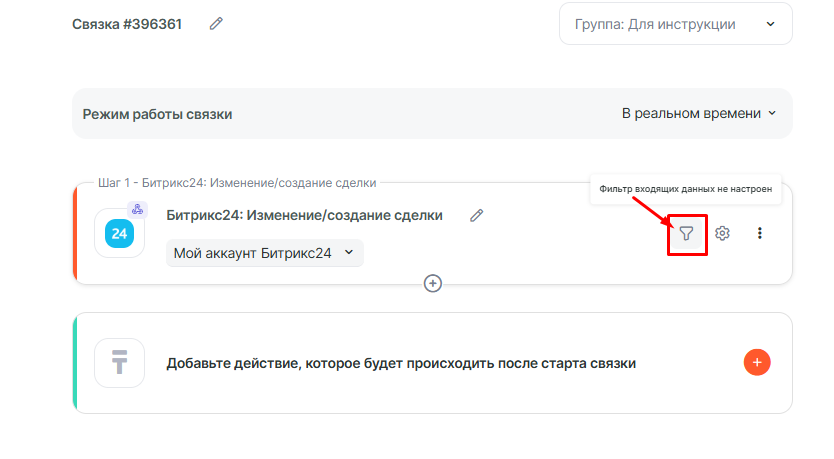Click the gray action placeholder icon
The height and width of the screenshot is (459, 834).
(119, 362)
